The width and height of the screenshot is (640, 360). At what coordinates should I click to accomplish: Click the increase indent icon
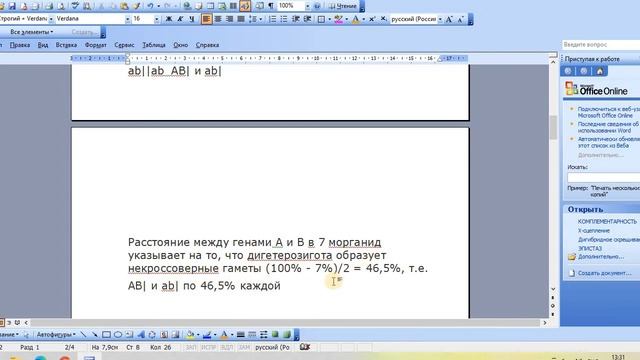(x=307, y=19)
